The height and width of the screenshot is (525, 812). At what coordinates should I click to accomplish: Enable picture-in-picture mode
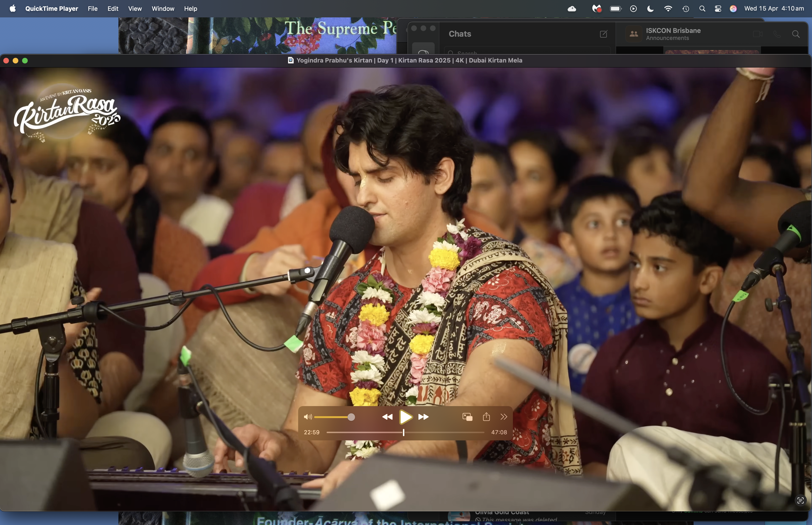pos(467,417)
